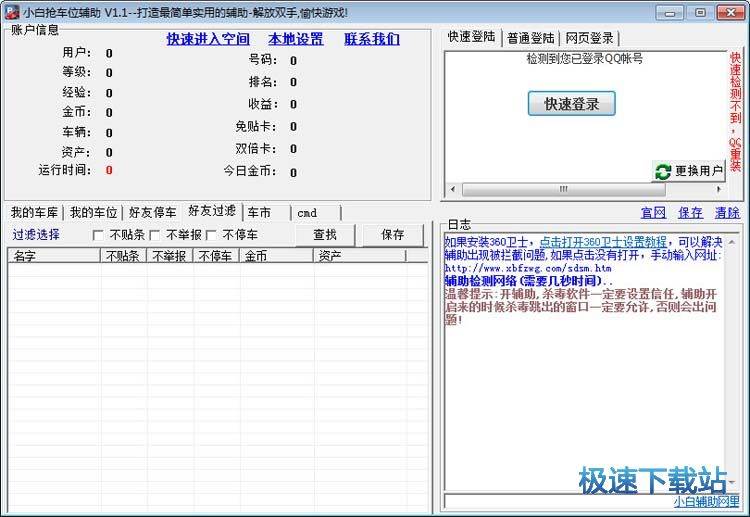This screenshot has height=517, width=750.
Task: Open the 车市 tab
Action: (260, 212)
